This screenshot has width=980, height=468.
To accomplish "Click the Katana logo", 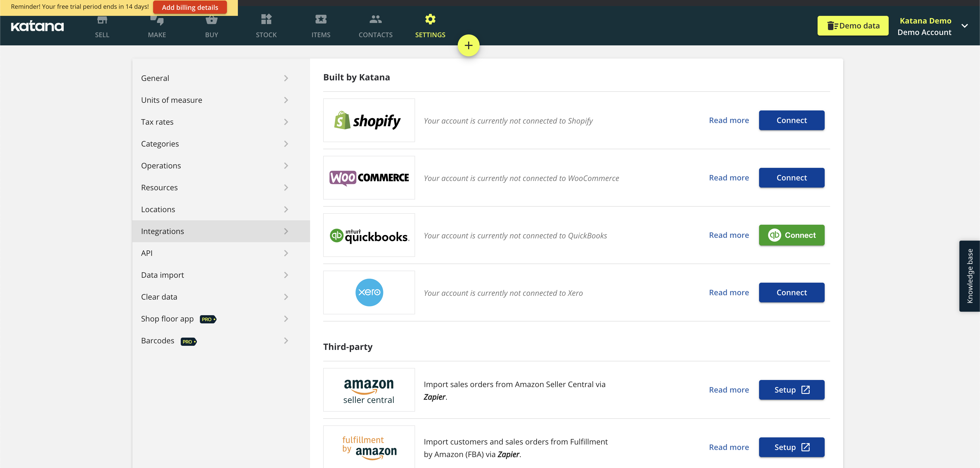I will (37, 26).
